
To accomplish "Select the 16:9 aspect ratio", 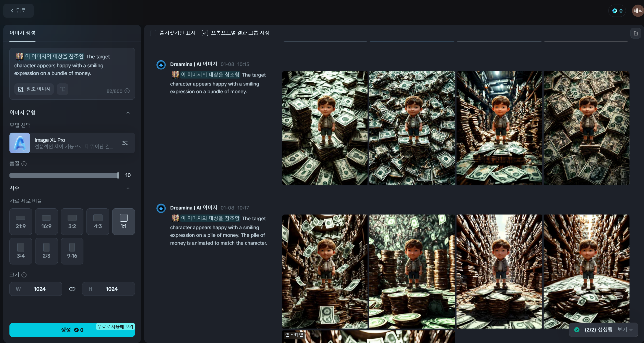I will tap(46, 222).
